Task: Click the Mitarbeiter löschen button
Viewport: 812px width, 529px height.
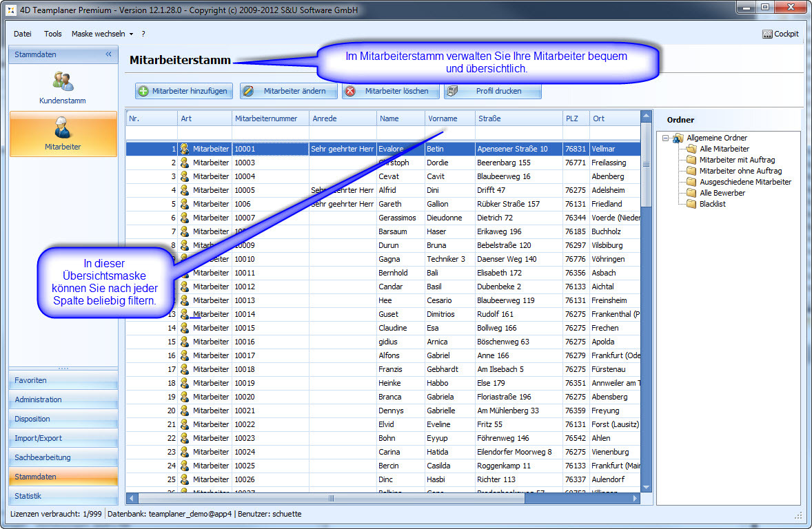Action: (x=389, y=91)
